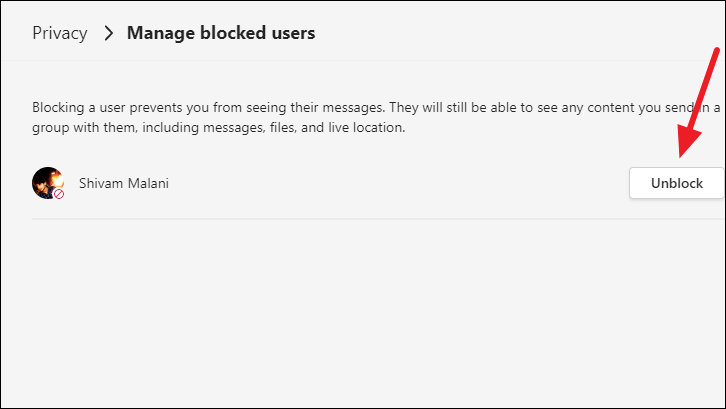
Task: Click the breadcrumb chevron after Privacy
Action: click(x=108, y=33)
